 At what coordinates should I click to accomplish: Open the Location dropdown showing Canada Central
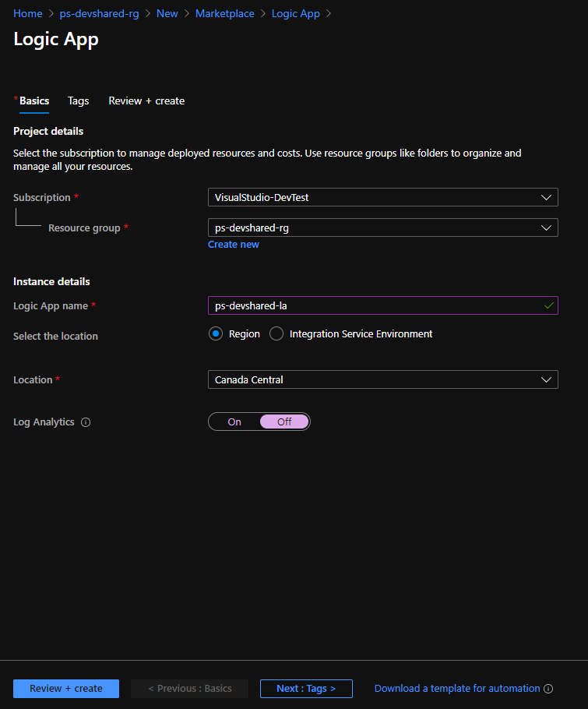pos(382,379)
